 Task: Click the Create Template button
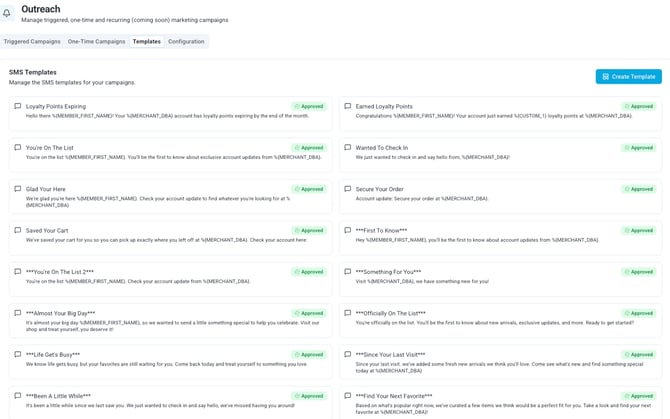click(629, 76)
